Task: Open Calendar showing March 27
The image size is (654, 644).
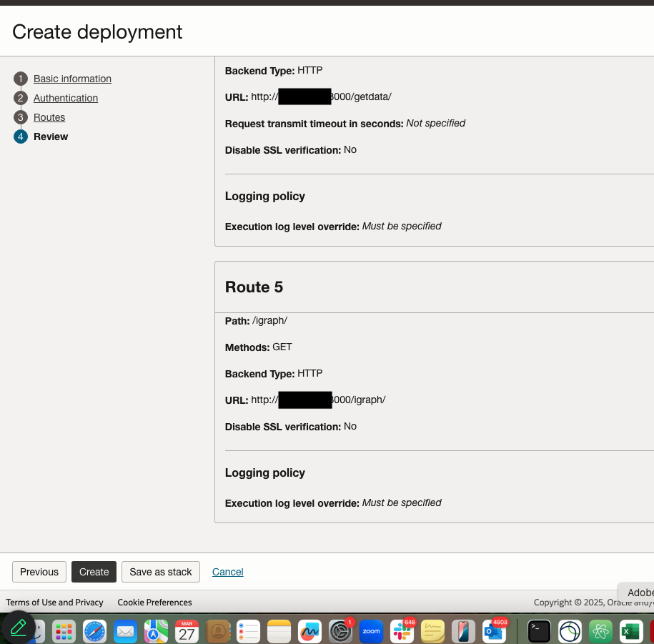Action: (x=187, y=631)
